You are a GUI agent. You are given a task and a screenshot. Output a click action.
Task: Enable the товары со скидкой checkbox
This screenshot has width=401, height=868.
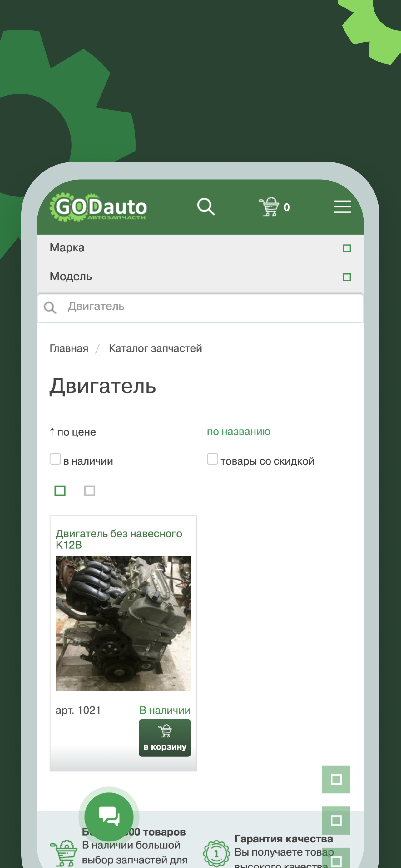tap(212, 459)
